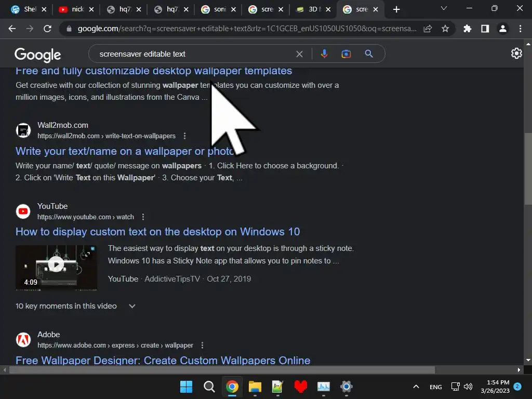This screenshot has height=399, width=532.
Task: Toggle the Chrome side panel
Action: coord(485,29)
